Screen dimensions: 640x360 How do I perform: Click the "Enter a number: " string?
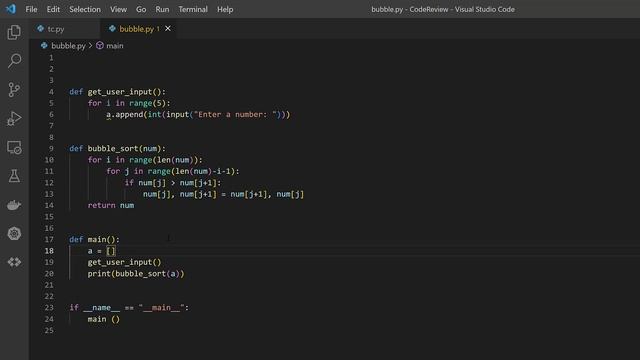pyautogui.click(x=235, y=115)
